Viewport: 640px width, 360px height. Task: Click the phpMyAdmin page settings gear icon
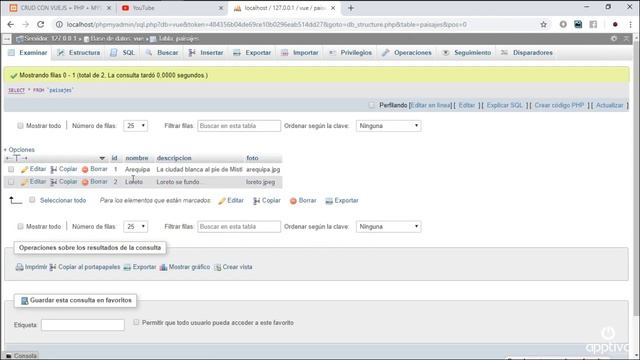[614, 38]
